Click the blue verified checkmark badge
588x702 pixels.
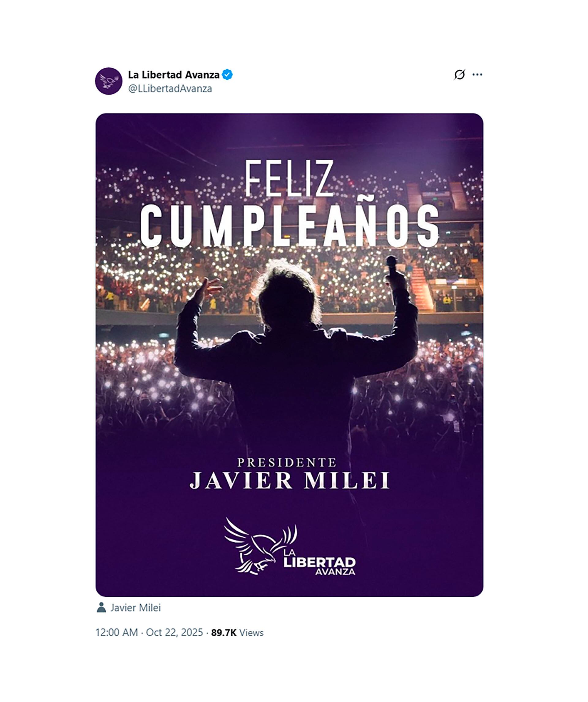pyautogui.click(x=228, y=75)
